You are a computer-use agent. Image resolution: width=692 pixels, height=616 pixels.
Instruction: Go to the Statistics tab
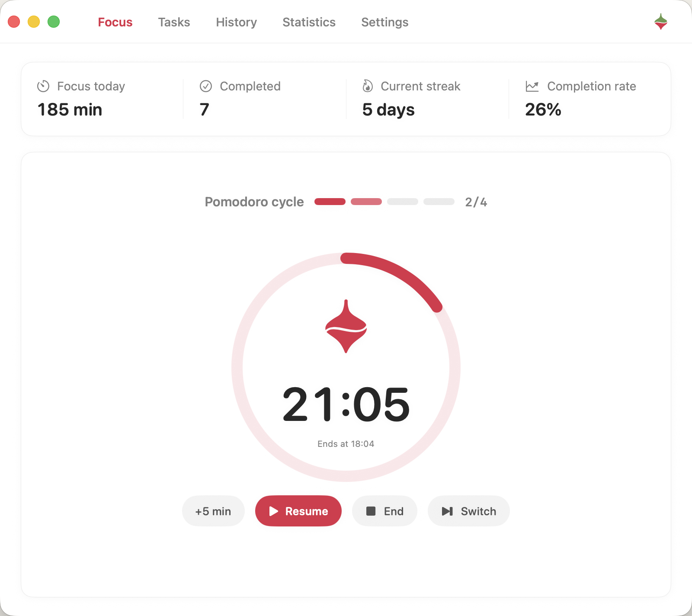tap(309, 22)
